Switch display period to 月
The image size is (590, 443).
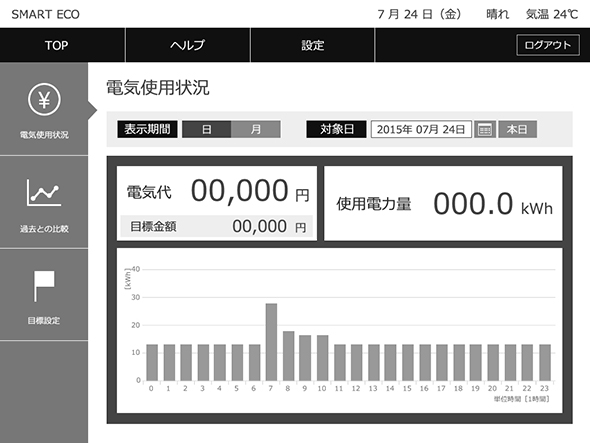point(256,129)
